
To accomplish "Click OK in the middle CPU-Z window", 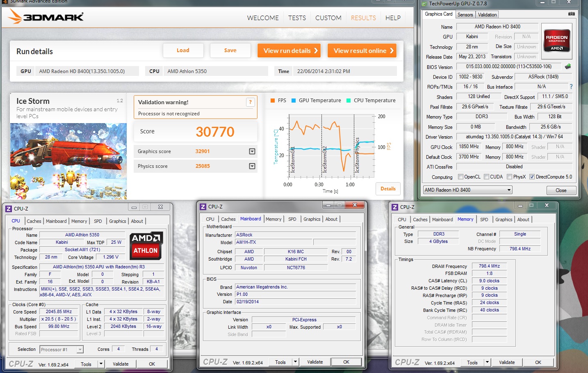I will point(346,362).
